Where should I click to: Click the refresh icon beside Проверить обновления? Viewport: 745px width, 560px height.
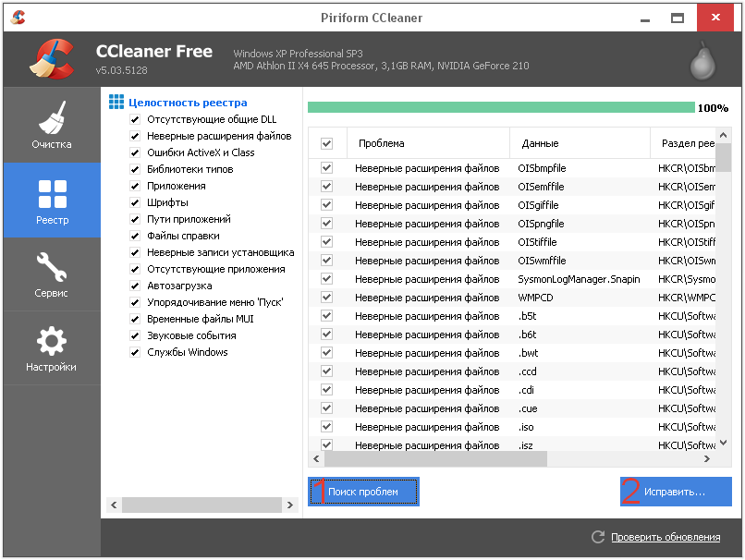click(598, 537)
